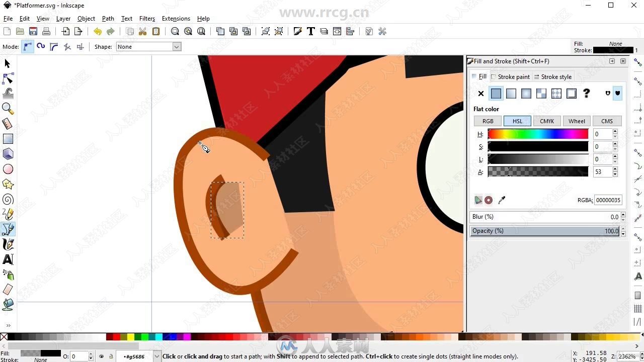
Task: Select the Pencil freehand tool
Action: click(8, 214)
